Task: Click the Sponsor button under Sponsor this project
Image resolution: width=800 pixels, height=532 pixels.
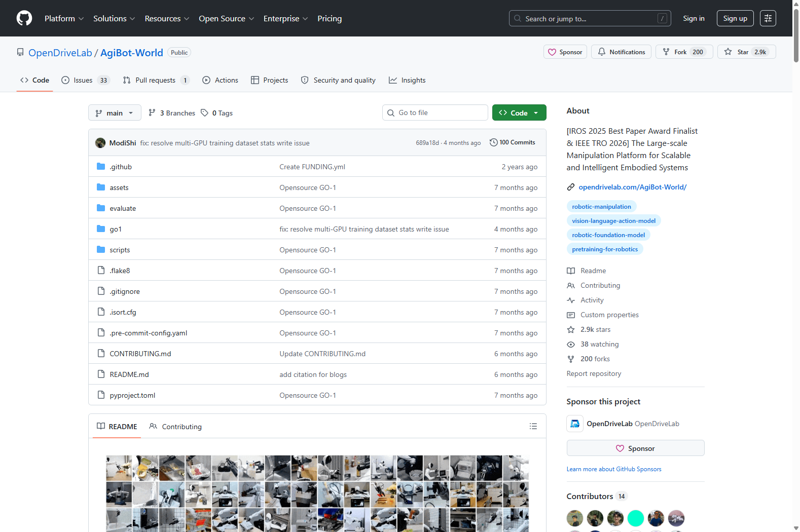Action: (636, 448)
